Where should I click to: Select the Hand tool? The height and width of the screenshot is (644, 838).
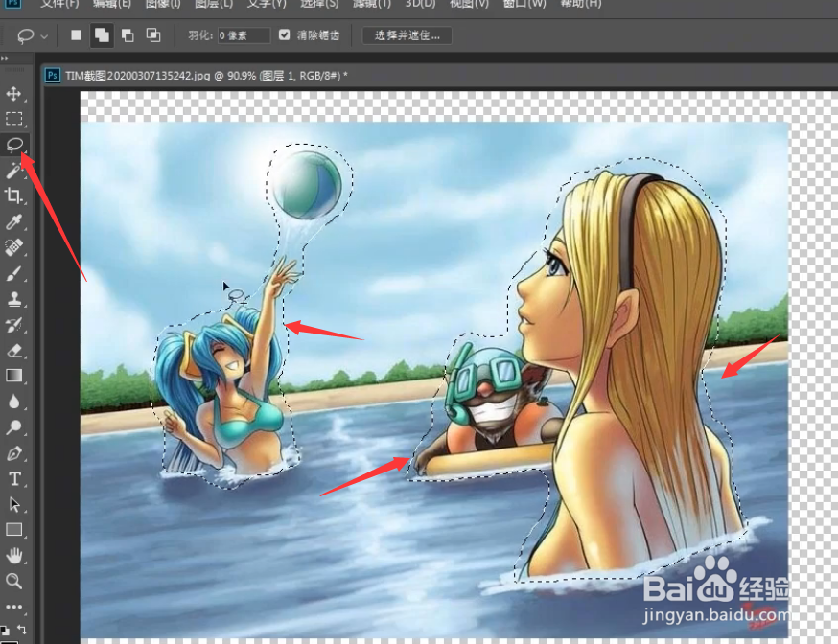tap(13, 556)
